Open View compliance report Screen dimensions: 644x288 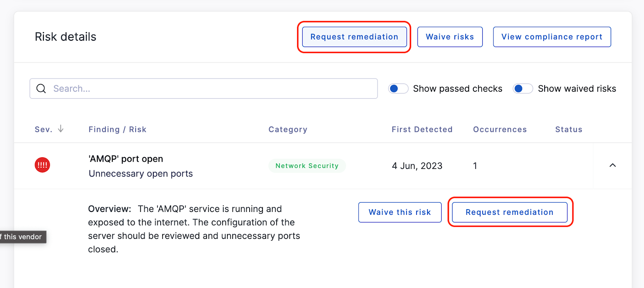[552, 37]
